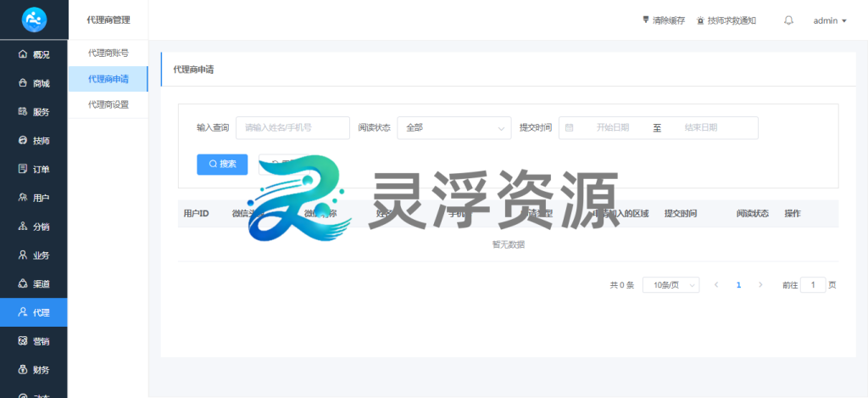Click the blue 搜索 search button
This screenshot has width=868, height=398.
coord(222,164)
